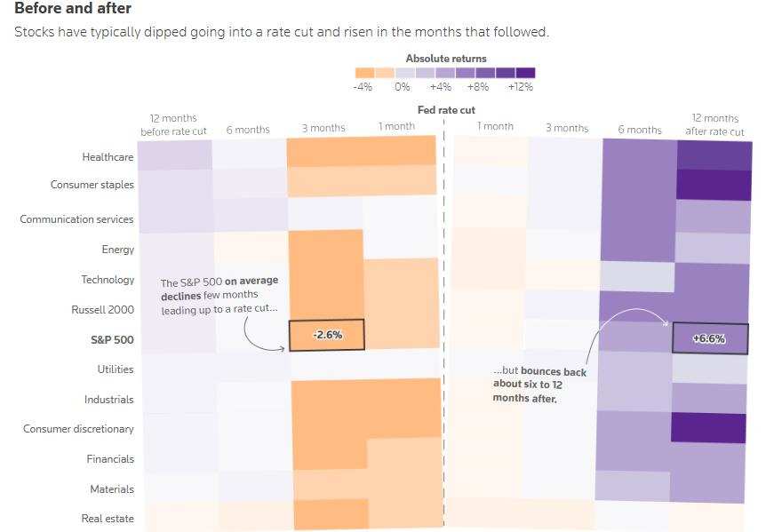This screenshot has width=766, height=532.
Task: Click the Utilities row label
Action: pos(116,369)
